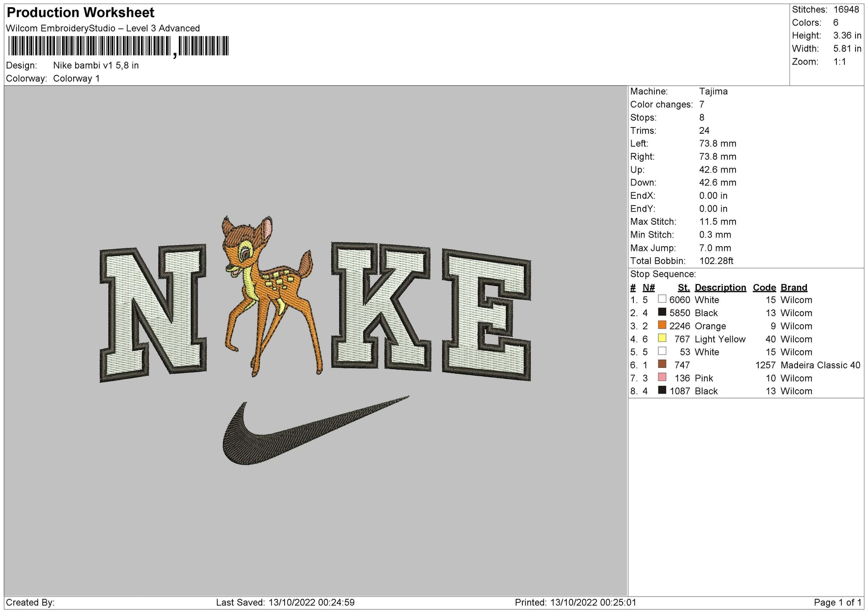Click the embroidered letter K
The height and width of the screenshot is (613, 868).
(381, 307)
